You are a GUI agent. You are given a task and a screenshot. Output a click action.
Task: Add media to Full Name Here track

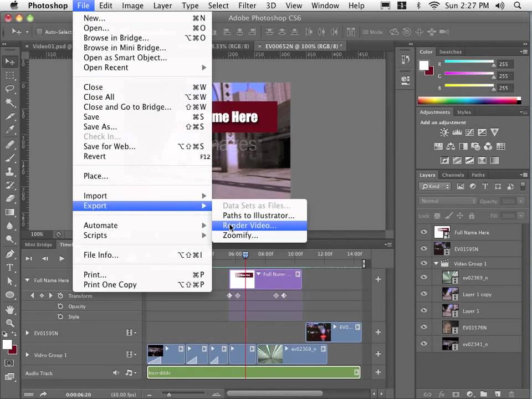click(378, 279)
